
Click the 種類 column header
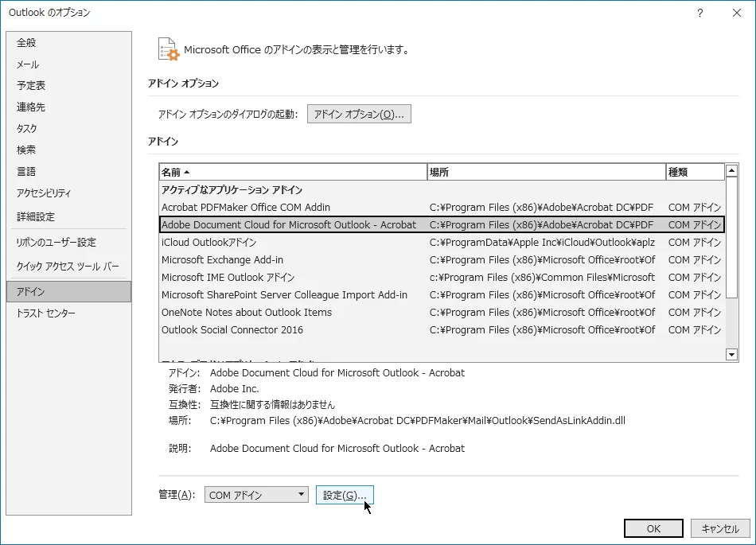696,172
